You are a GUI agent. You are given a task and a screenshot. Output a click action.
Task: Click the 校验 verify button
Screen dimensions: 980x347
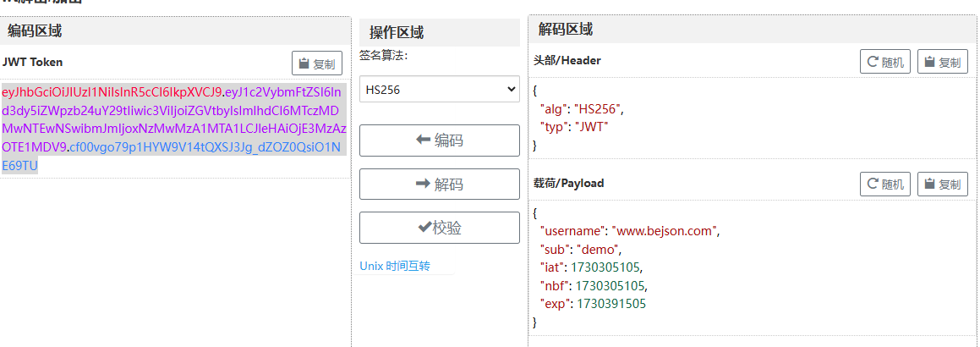pyautogui.click(x=440, y=228)
